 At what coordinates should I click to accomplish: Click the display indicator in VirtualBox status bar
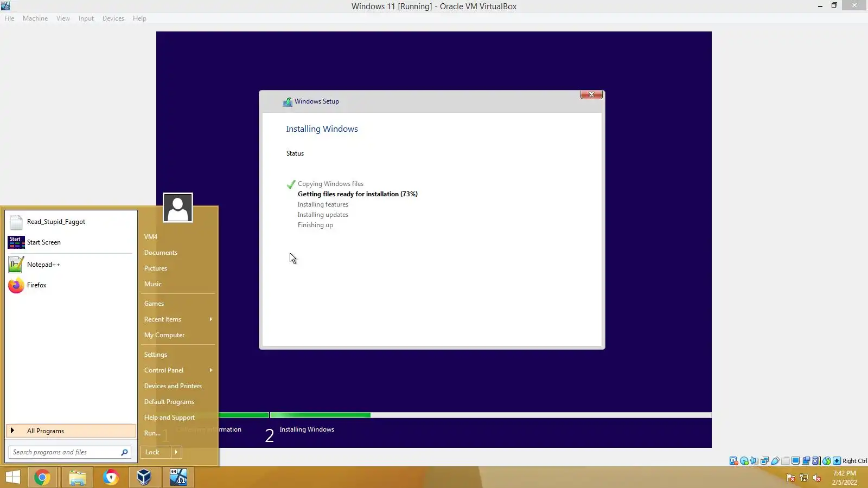(795, 461)
